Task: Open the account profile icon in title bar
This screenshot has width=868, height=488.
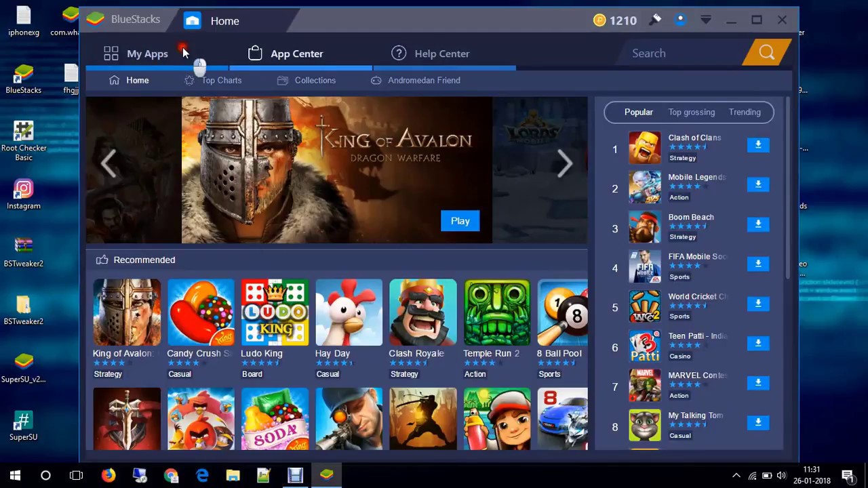Action: tap(680, 20)
